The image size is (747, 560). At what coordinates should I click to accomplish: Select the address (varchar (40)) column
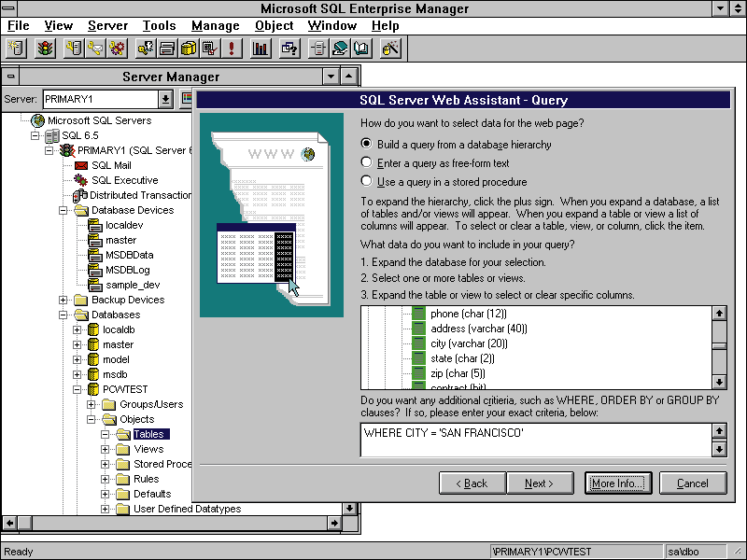point(479,329)
